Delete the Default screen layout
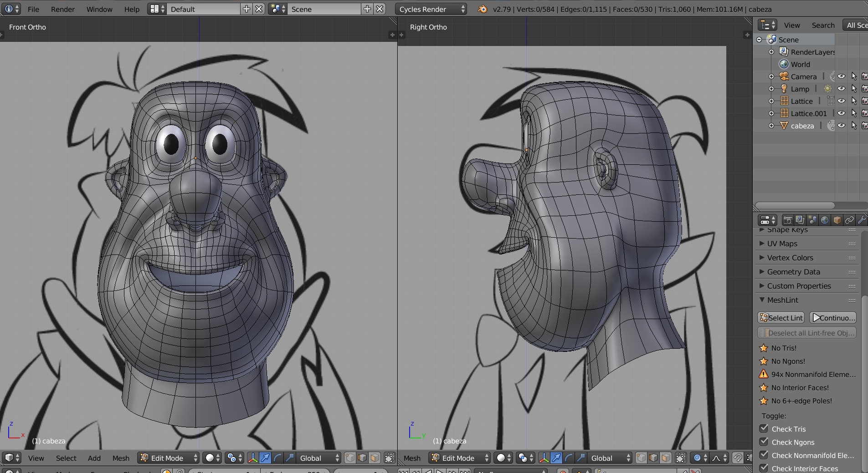Viewport: 868px width, 473px height. [x=259, y=9]
